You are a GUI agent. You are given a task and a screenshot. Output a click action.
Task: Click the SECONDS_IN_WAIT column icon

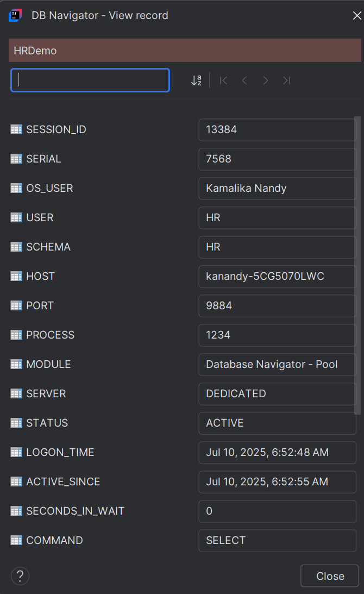coord(16,511)
